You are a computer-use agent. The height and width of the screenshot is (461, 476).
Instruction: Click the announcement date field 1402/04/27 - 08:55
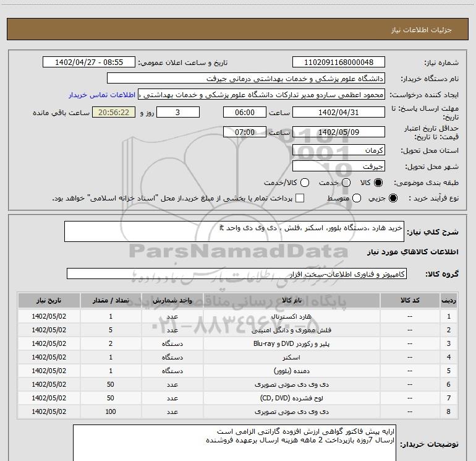pyautogui.click(x=89, y=62)
